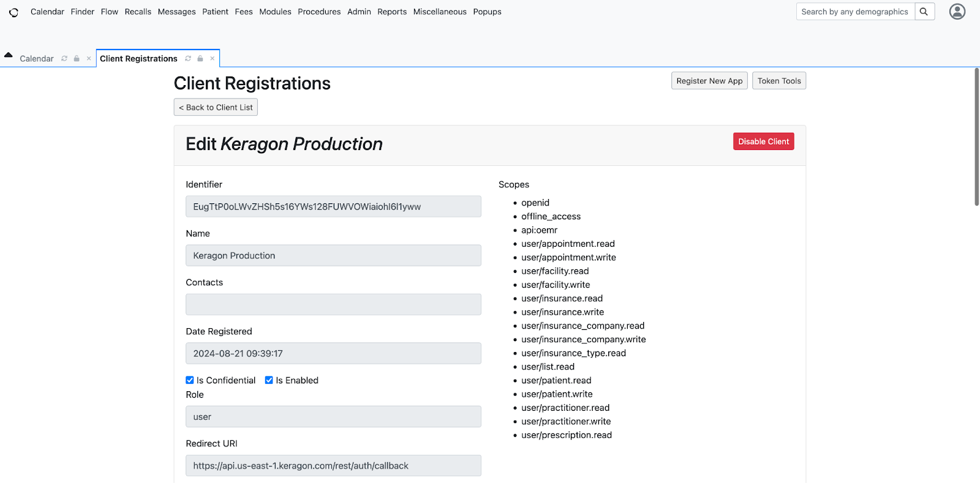
Task: Open the user profile avatar menu
Action: click(957, 12)
